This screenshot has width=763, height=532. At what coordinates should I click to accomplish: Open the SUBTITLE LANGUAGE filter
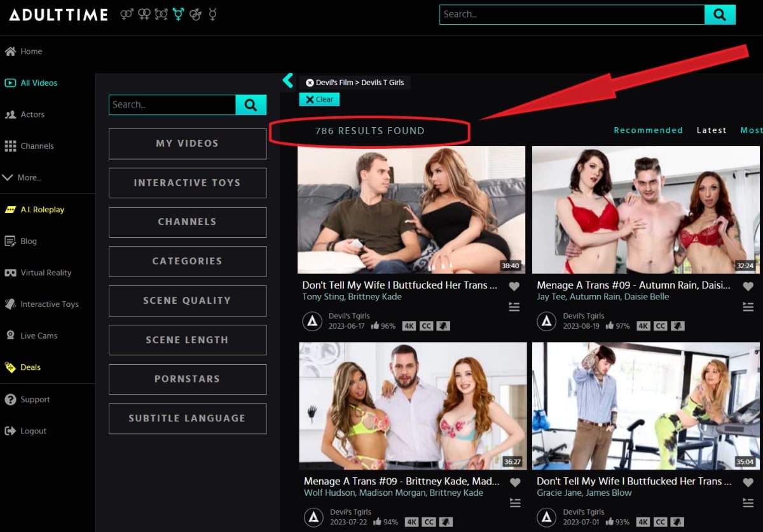pos(188,418)
